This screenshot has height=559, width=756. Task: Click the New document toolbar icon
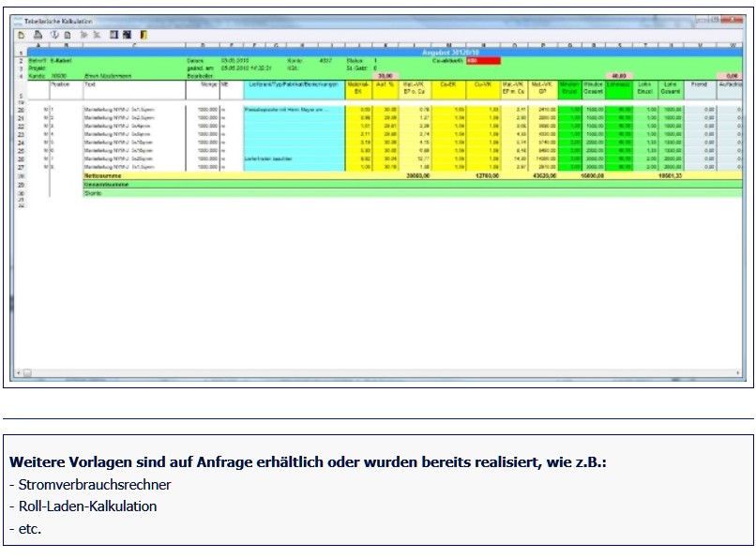tap(22, 35)
